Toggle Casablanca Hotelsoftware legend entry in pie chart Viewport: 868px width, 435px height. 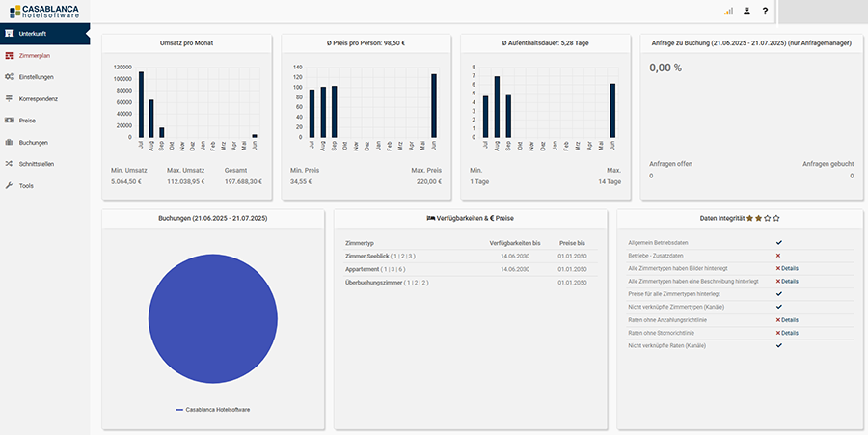click(212, 410)
